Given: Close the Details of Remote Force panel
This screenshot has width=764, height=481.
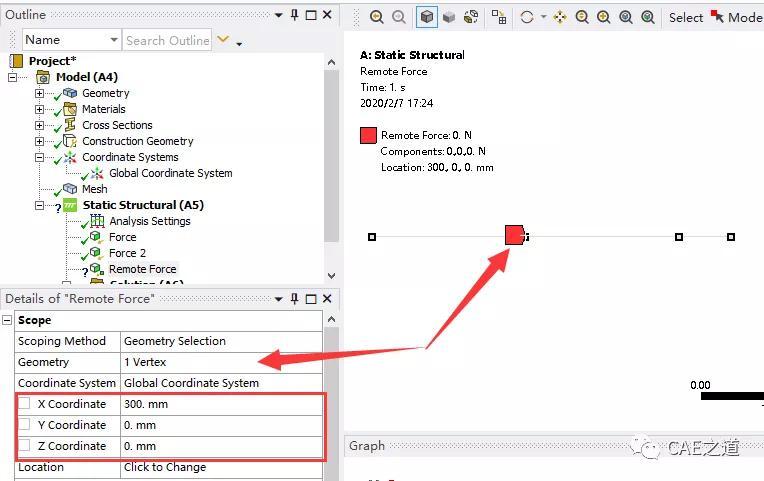Looking at the screenshot, I should [x=327, y=298].
